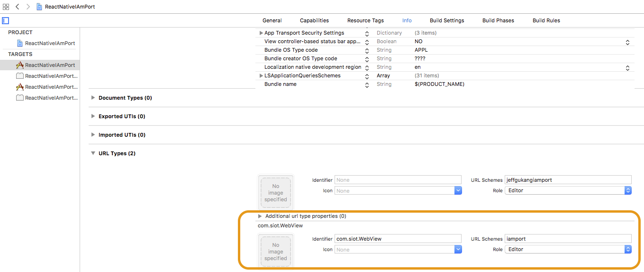This screenshot has height=272, width=644.
Task: Open value popup for status bar appearance NO
Action: 627,42
